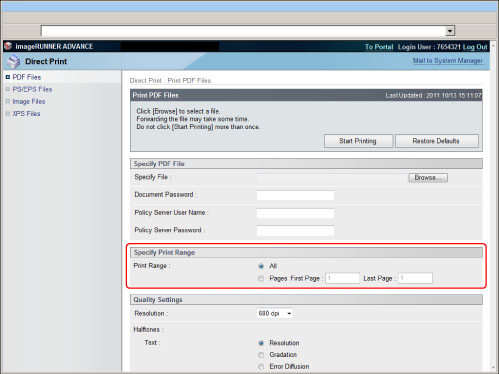The height and width of the screenshot is (374, 499).
Task: Select the All print range option
Action: [x=261, y=266]
